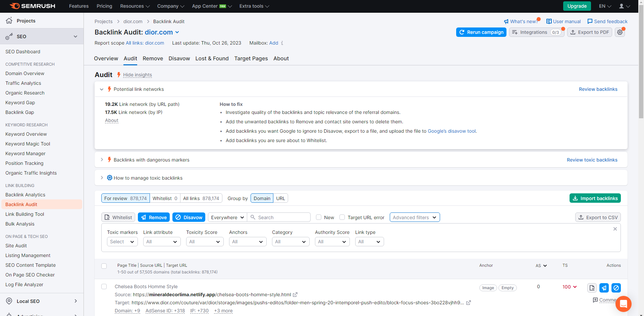Click the Mailbox info icon
Screen dimensions: 644x316
tap(282, 43)
